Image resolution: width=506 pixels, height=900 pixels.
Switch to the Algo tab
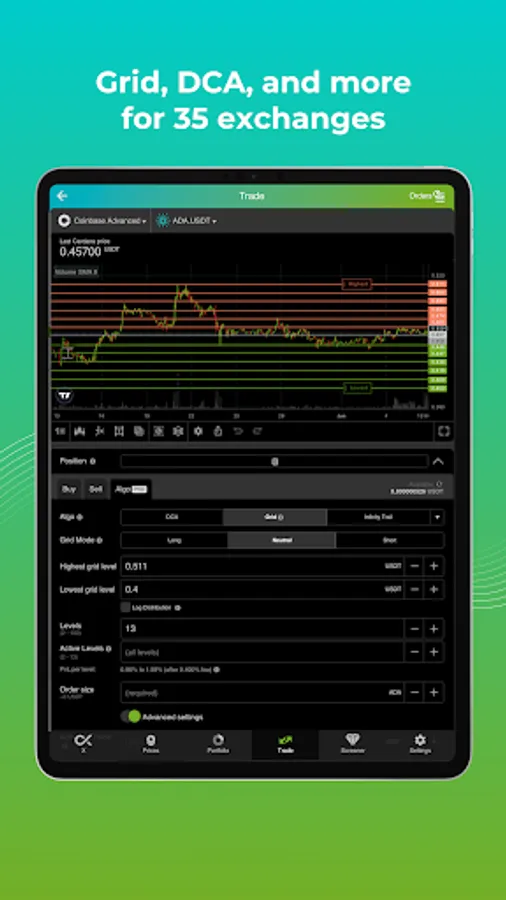(x=131, y=489)
